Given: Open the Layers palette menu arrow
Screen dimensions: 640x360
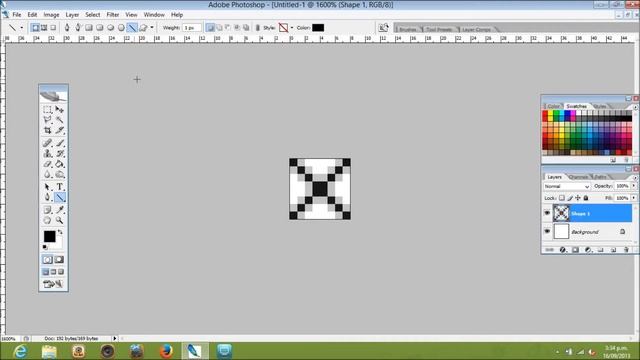Looking at the screenshot, I should tap(635, 178).
